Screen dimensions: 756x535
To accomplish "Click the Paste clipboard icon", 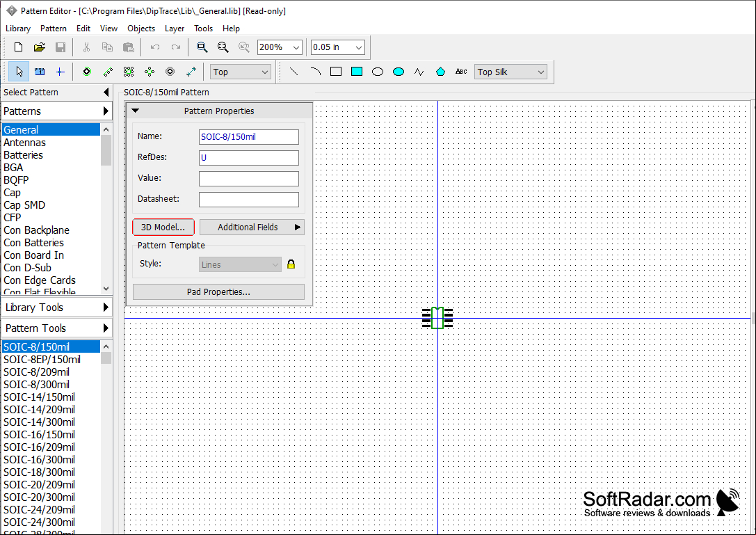I will [128, 47].
